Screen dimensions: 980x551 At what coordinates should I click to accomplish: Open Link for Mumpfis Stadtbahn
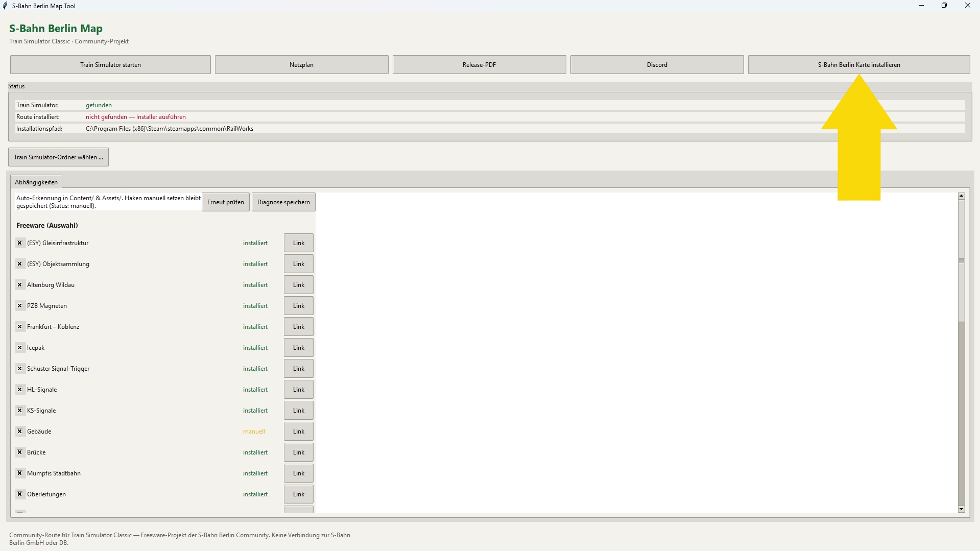(x=299, y=473)
